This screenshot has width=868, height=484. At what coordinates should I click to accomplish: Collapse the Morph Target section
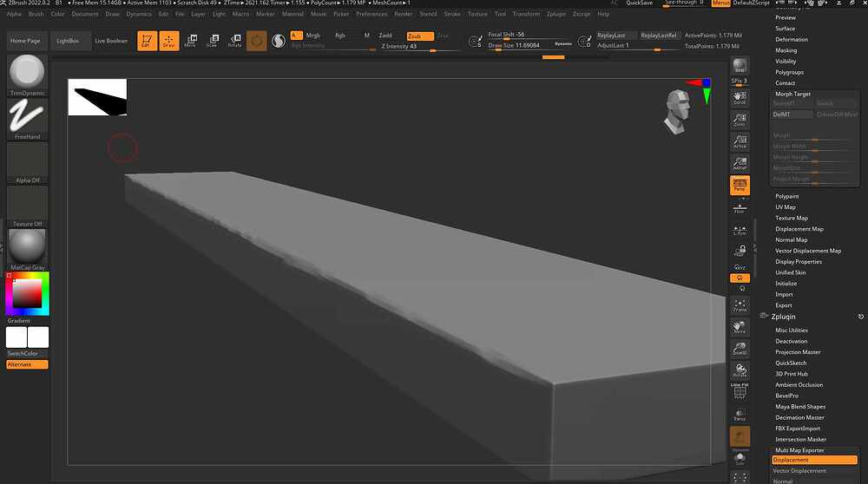(x=792, y=94)
